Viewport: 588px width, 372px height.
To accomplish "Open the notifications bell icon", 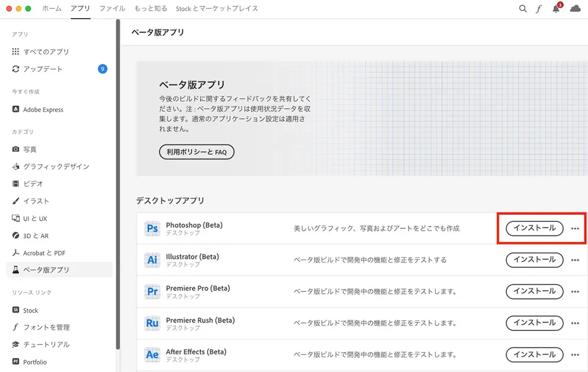I will [556, 9].
